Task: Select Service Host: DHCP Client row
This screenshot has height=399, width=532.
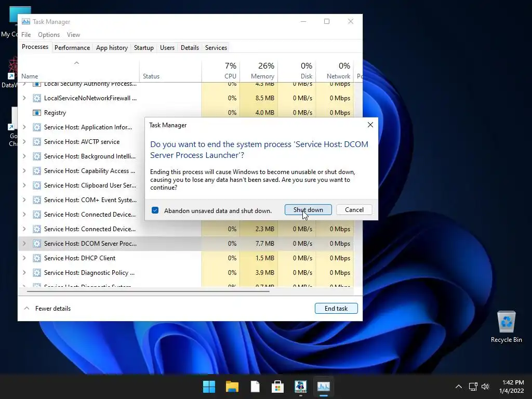Action: [186, 258]
